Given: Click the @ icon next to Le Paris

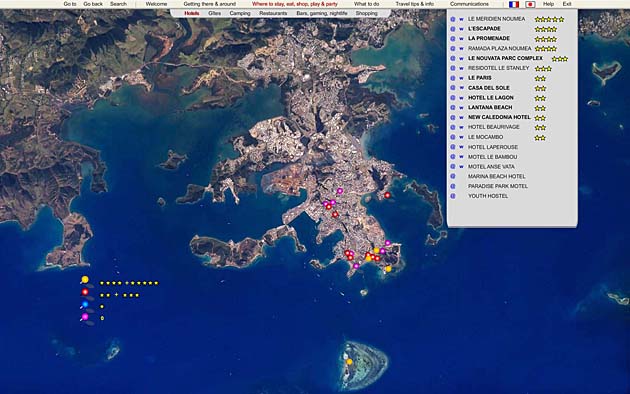Looking at the screenshot, I should [x=453, y=78].
